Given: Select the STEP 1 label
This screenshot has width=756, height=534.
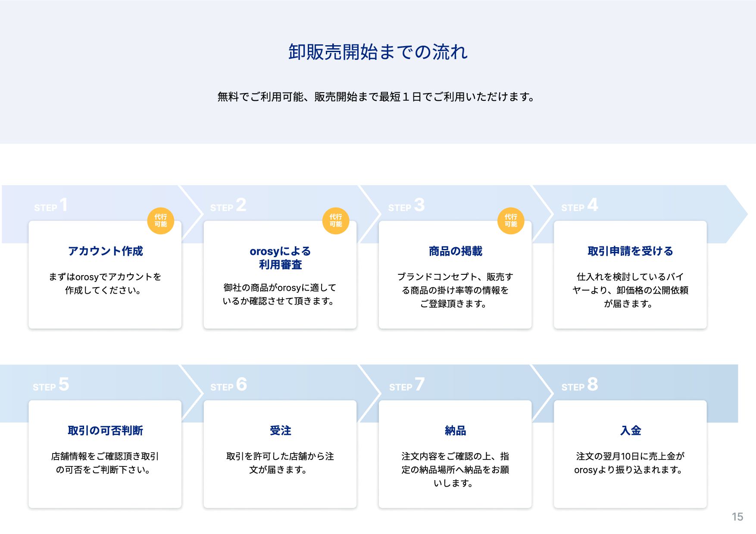Looking at the screenshot, I should pos(51,205).
